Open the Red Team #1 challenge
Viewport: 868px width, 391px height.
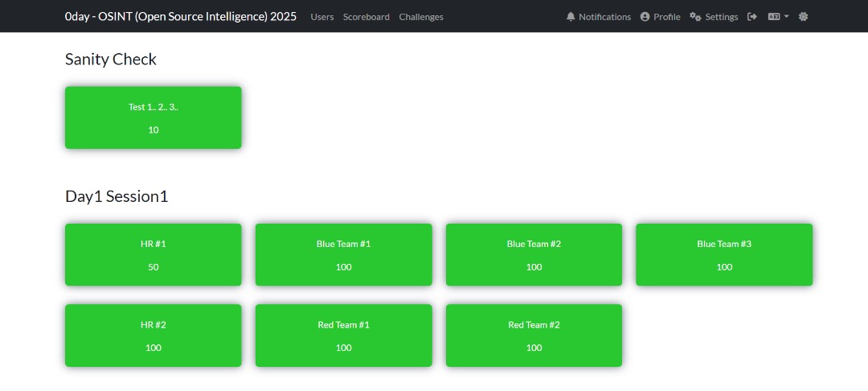(x=343, y=335)
